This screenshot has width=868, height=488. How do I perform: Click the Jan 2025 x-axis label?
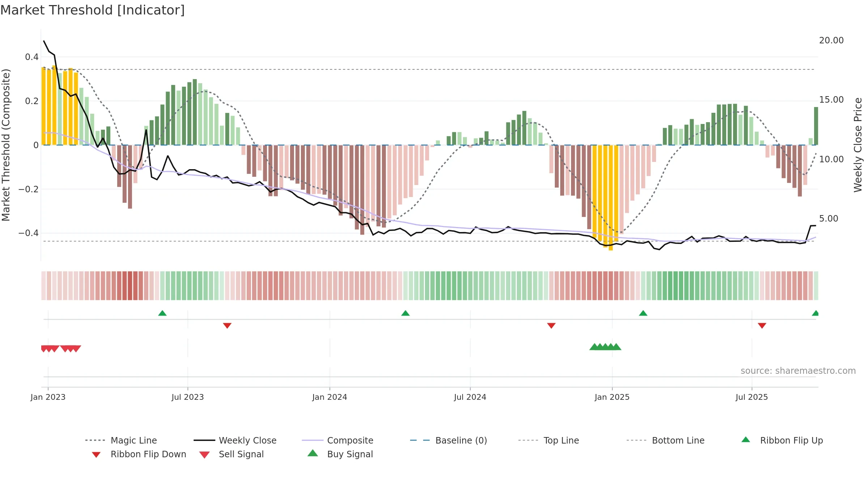pyautogui.click(x=612, y=397)
